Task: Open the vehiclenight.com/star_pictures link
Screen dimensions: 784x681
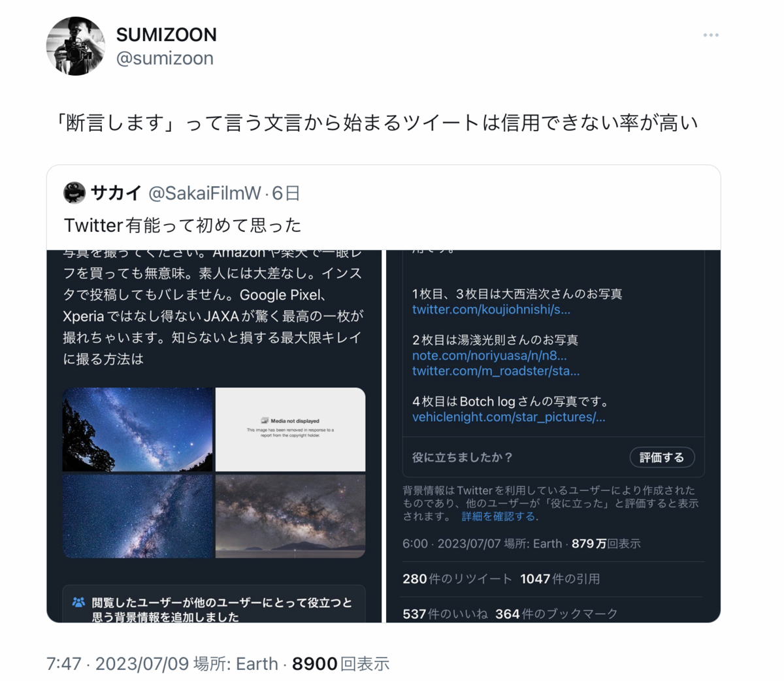Action: pyautogui.click(x=508, y=417)
